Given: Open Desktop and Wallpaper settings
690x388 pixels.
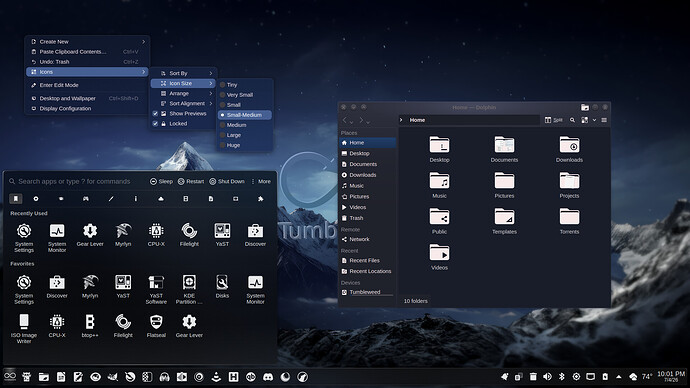Looking at the screenshot, I should (87, 99).
